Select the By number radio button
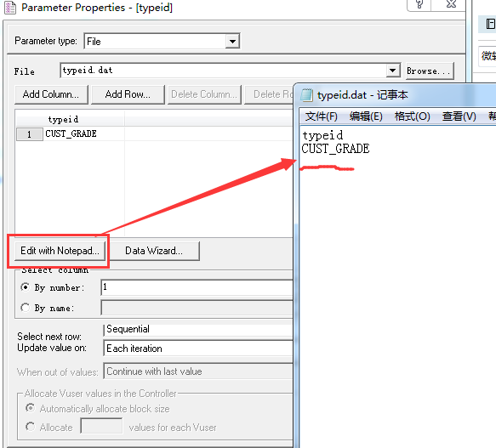This screenshot has height=448, width=496. pyautogui.click(x=25, y=287)
